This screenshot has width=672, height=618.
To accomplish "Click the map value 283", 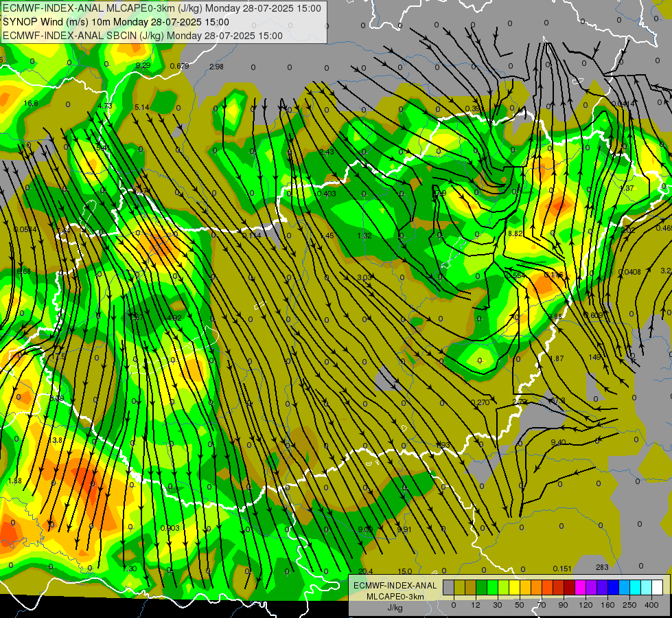I will 602,567.
